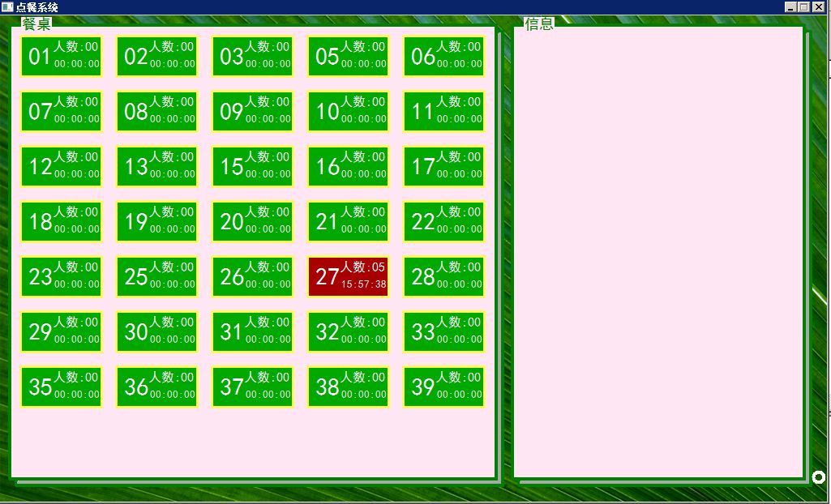Open table 35 tile
The image size is (831, 504).
pyautogui.click(x=62, y=387)
